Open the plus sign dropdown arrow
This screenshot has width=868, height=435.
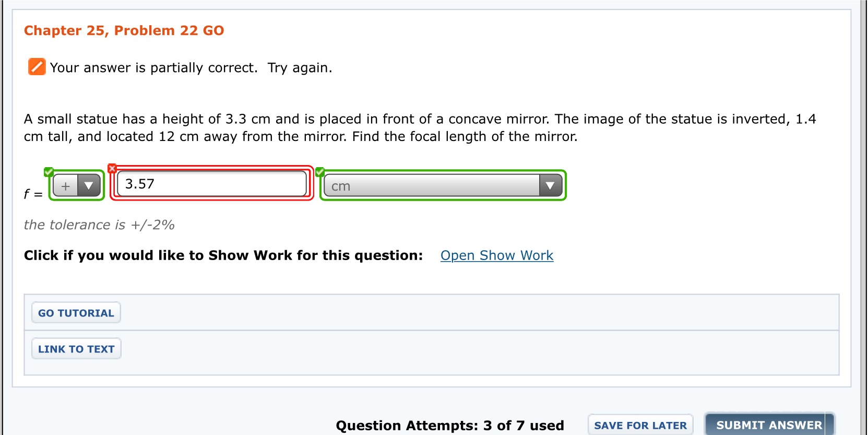89,185
